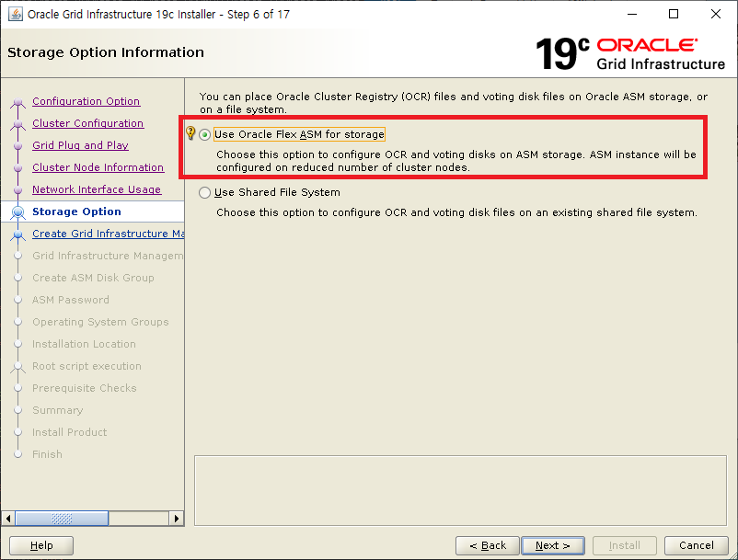Open Create Grid Infrastructure step link
This screenshot has width=738, height=560.
click(x=108, y=234)
